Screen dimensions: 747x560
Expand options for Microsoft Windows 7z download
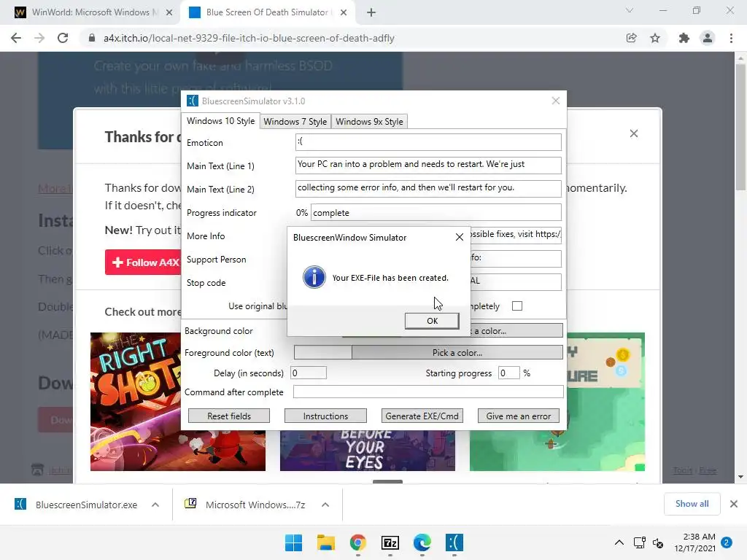point(325,505)
